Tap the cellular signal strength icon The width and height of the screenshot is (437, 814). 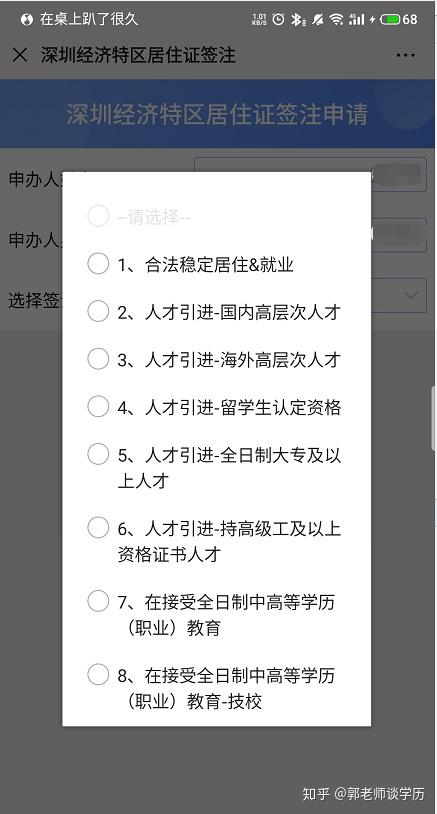357,20
